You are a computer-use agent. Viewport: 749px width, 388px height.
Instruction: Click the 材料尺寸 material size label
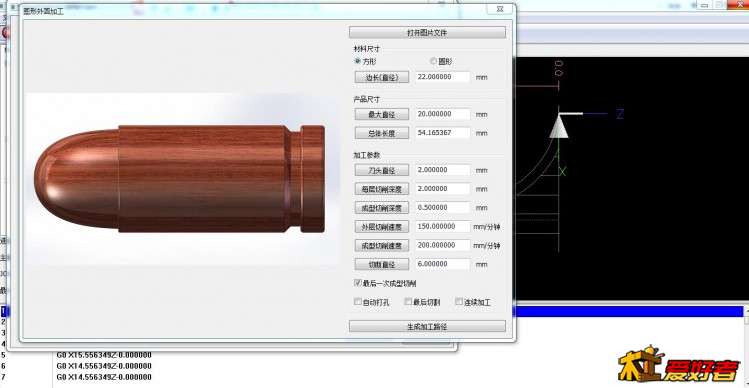tap(366, 49)
